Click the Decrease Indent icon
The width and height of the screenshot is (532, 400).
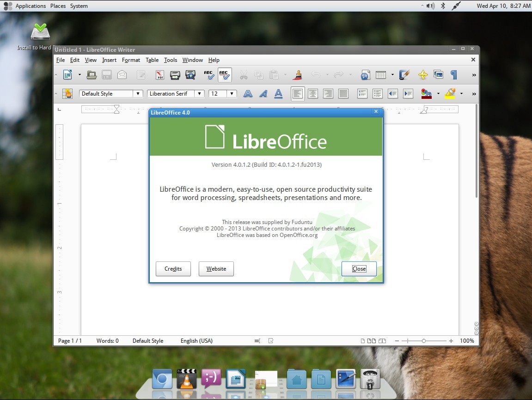[393, 94]
